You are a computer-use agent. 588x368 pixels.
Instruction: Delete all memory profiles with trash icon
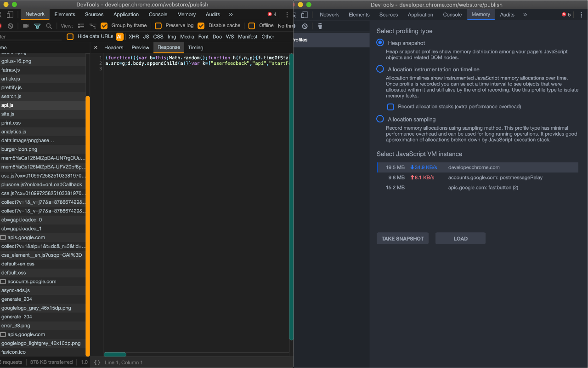click(319, 26)
